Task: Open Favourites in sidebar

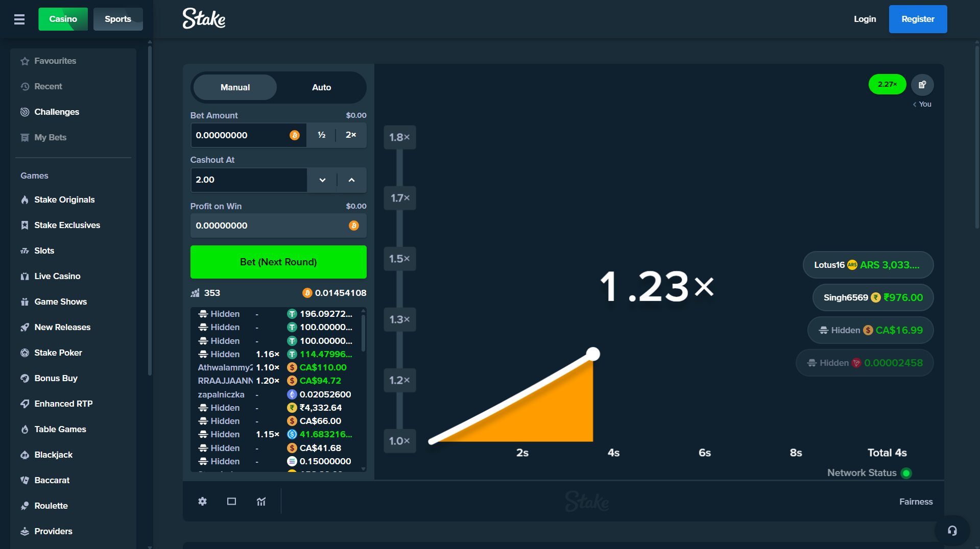Action: [73, 61]
